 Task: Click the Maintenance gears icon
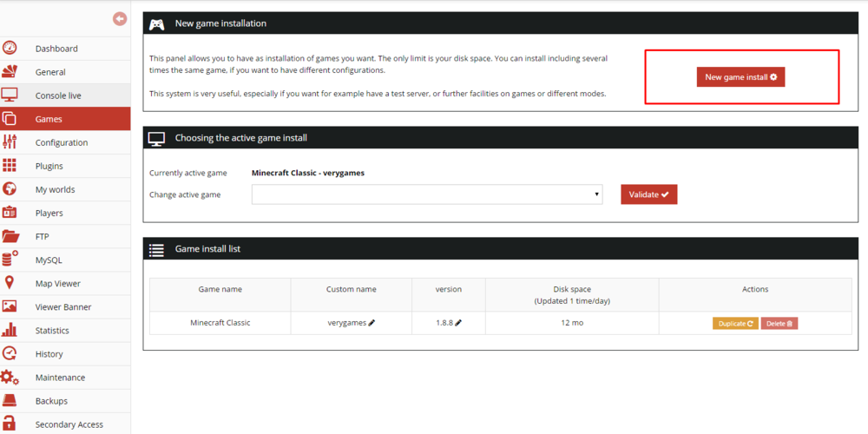pos(10,378)
